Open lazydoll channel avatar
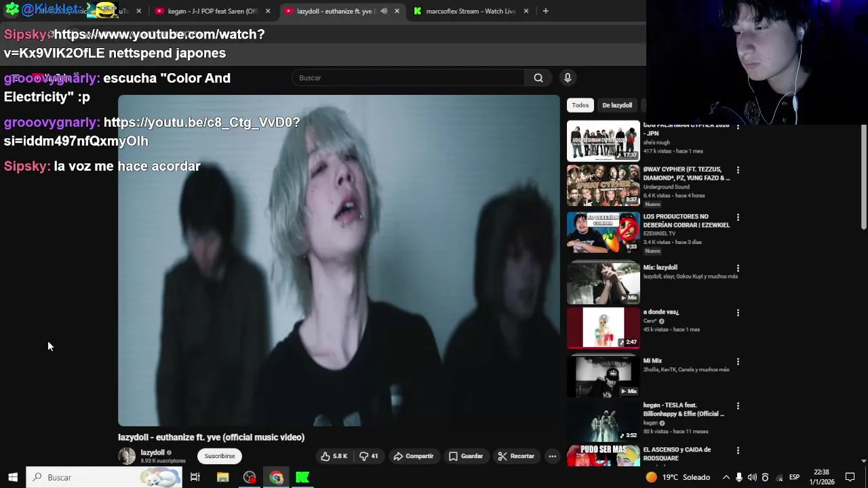This screenshot has width=868, height=488. [127, 456]
